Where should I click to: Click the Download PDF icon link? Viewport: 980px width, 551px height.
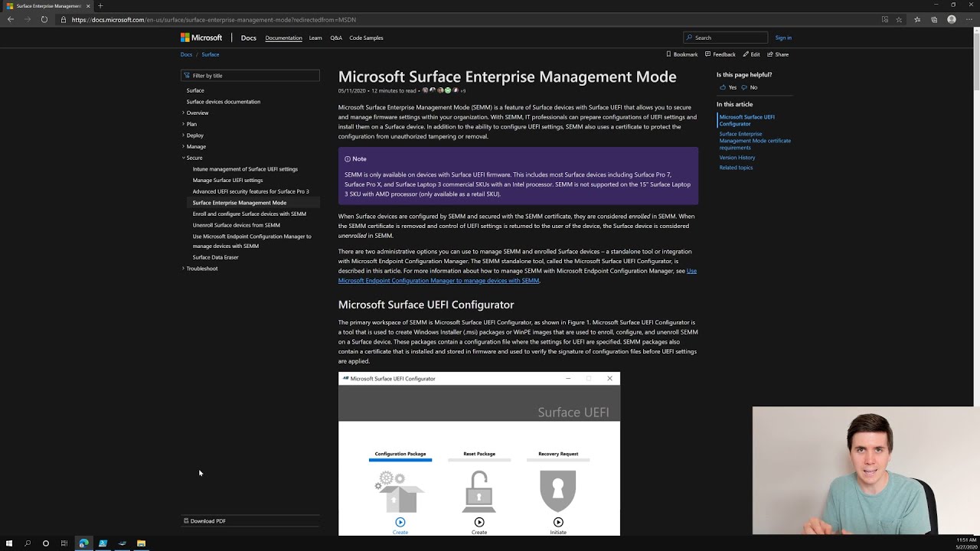pyautogui.click(x=204, y=521)
